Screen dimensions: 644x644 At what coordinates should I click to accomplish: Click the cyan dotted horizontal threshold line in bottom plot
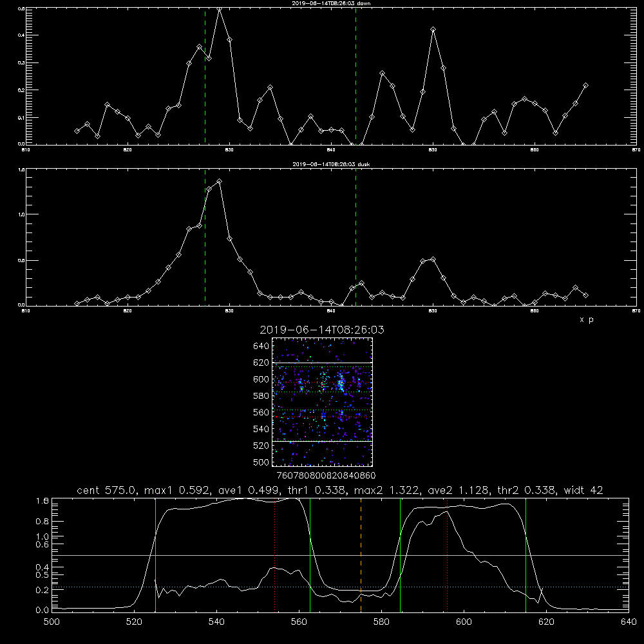(341, 587)
